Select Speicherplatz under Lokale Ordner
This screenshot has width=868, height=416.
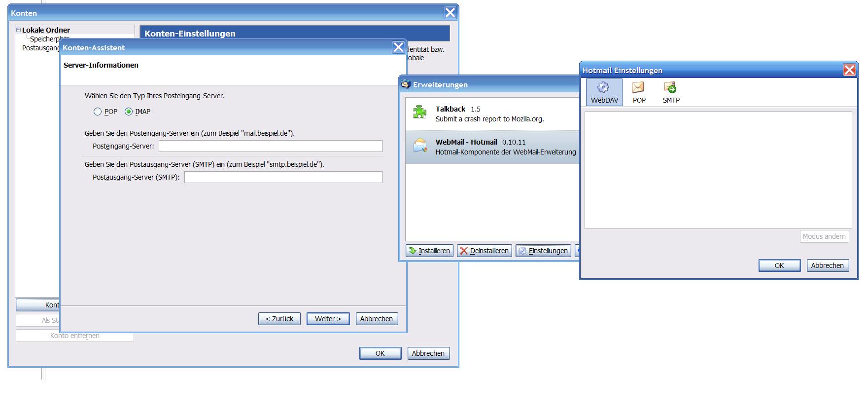[x=49, y=38]
